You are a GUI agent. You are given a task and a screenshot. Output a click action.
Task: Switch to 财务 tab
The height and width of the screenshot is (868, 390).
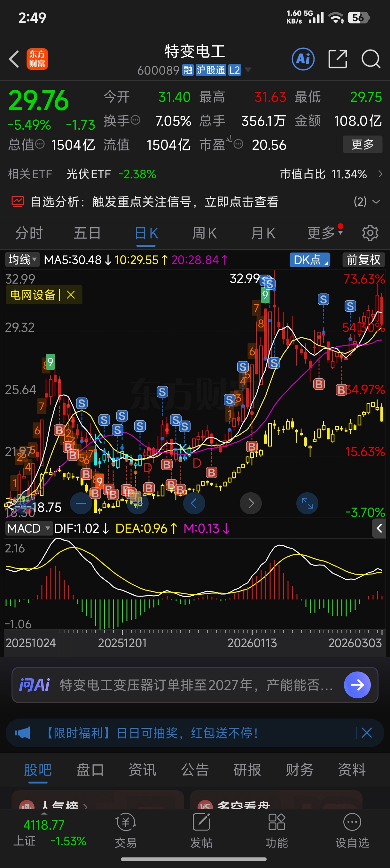300,770
